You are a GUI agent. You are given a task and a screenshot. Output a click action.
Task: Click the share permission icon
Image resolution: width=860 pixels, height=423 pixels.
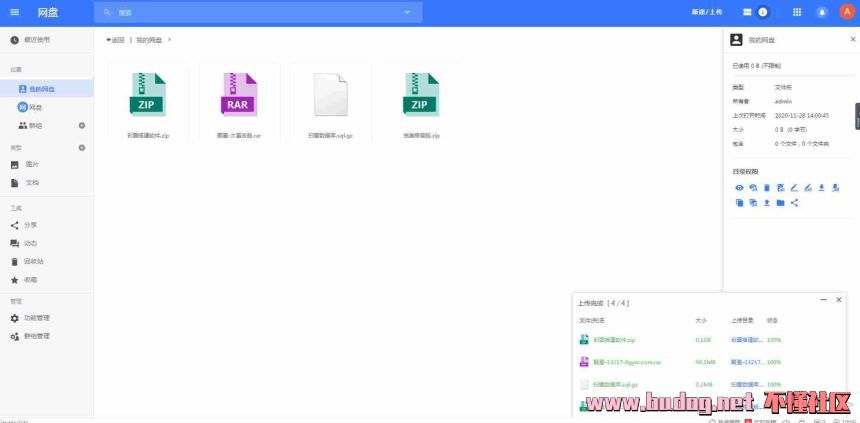[x=794, y=203]
